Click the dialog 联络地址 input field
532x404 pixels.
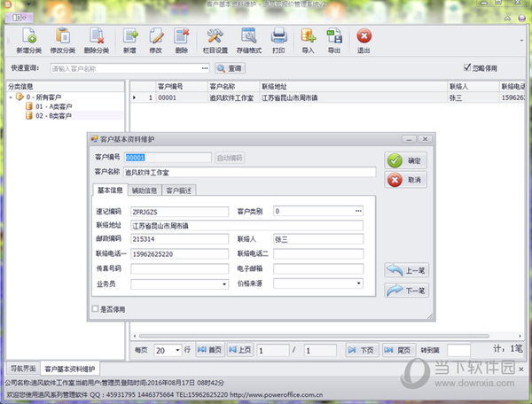tap(246, 225)
